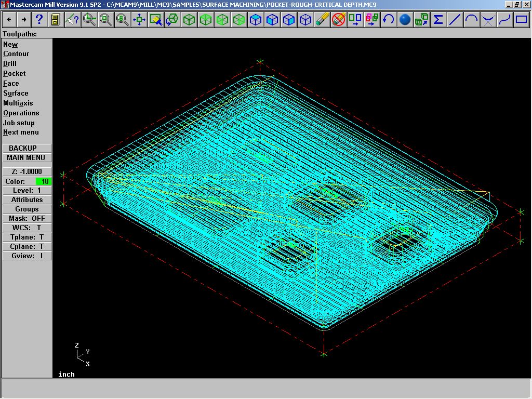Set Cplane to 3D with plain blue cube
This screenshot has width=532, height=399.
(x=305, y=19)
